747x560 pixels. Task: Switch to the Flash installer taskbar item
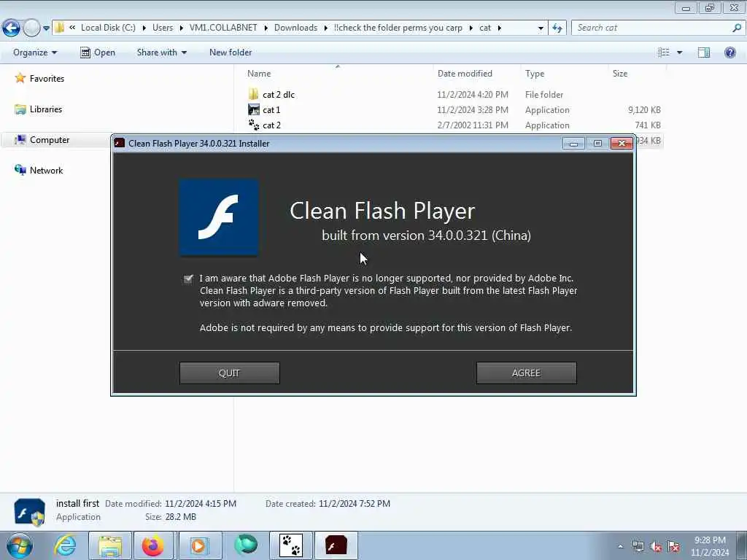click(x=336, y=545)
